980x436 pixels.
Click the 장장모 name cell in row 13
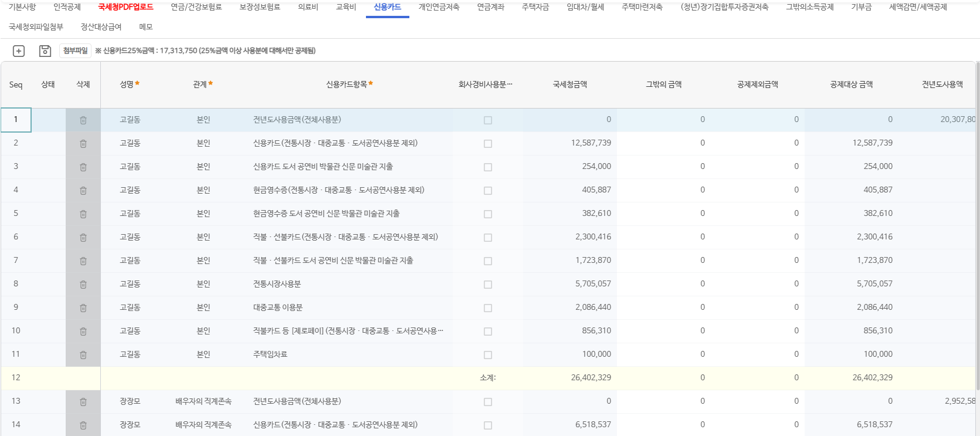(130, 401)
